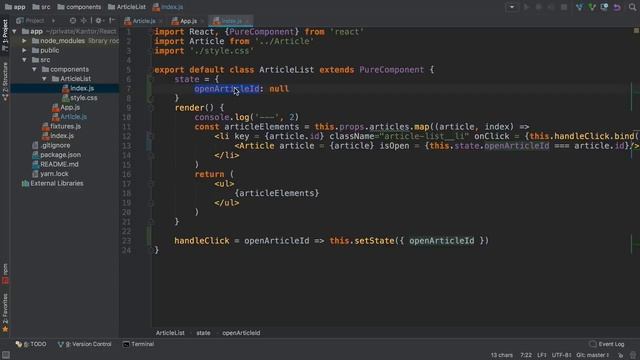Open the Event Log
Viewport: 640px width, 360px height.
(x=607, y=344)
